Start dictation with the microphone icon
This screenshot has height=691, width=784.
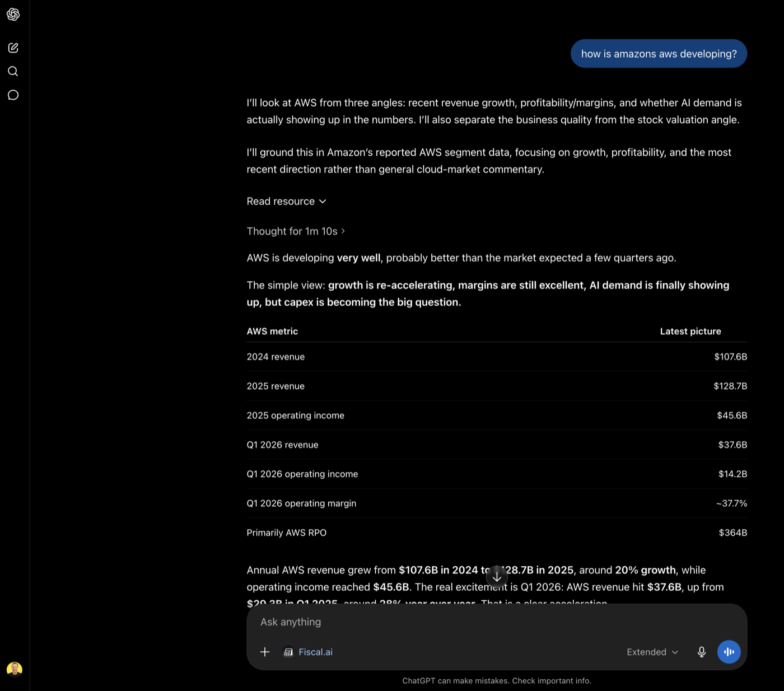702,652
